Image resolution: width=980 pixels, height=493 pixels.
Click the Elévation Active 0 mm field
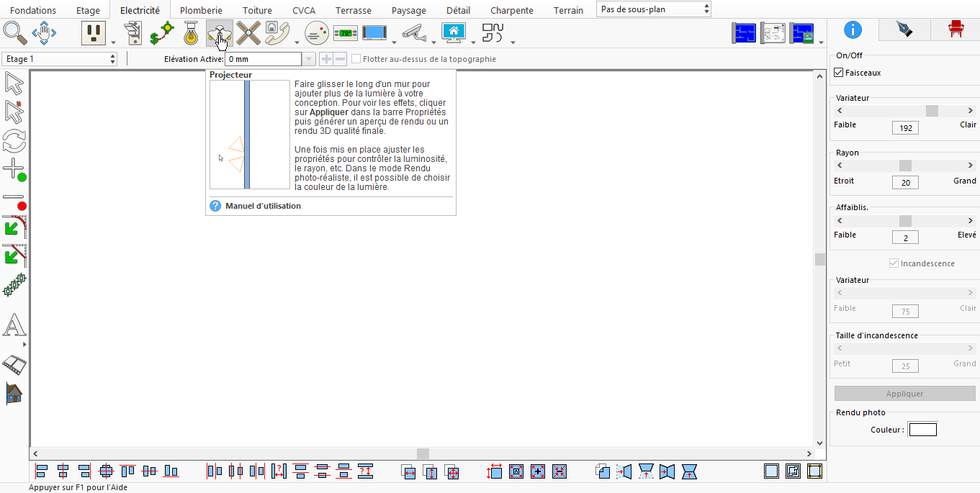(x=263, y=59)
